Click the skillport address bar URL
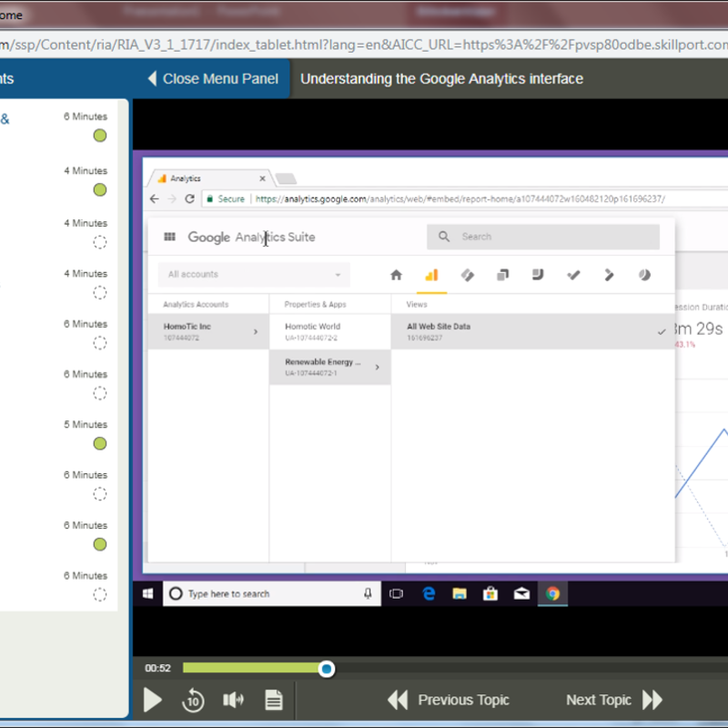Viewport: 728px width, 728px height. click(364, 45)
